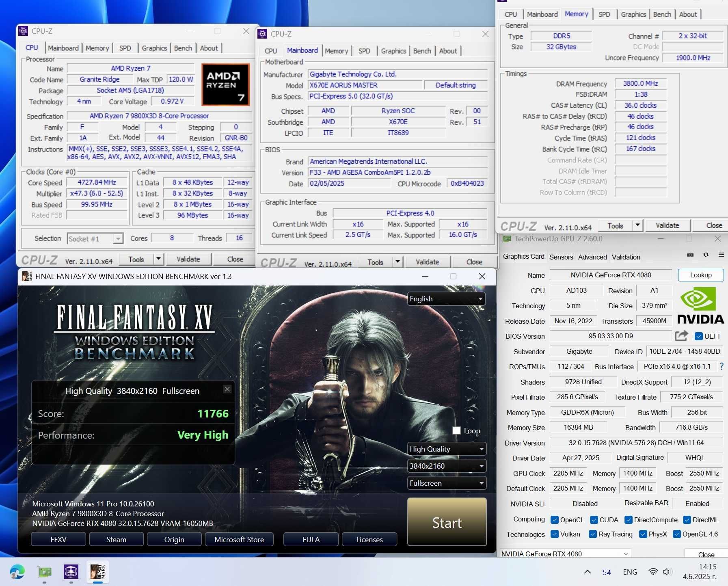Toggle the Ray Tracing checkbox
This screenshot has height=586, width=728.
point(592,534)
